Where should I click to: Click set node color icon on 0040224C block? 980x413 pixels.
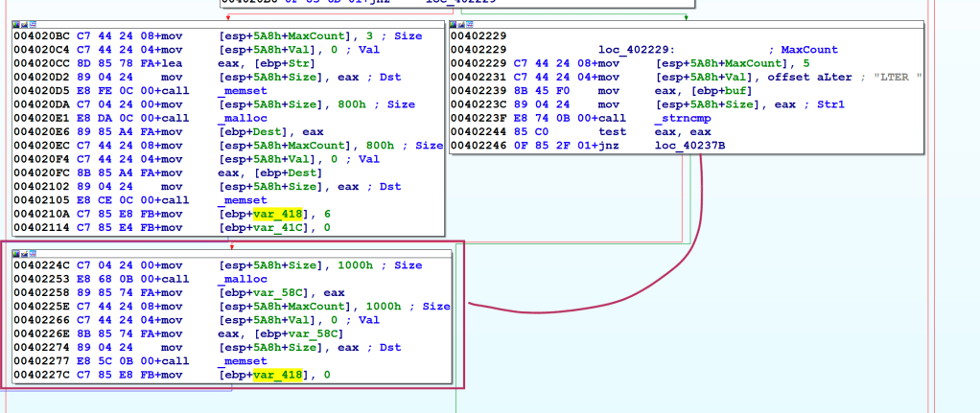pos(16,252)
